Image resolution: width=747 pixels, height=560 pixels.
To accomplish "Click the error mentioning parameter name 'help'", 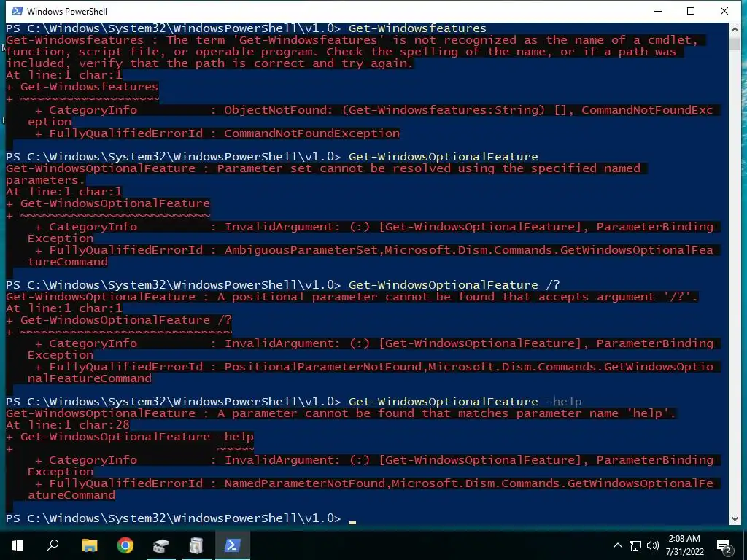I will click(x=341, y=413).
